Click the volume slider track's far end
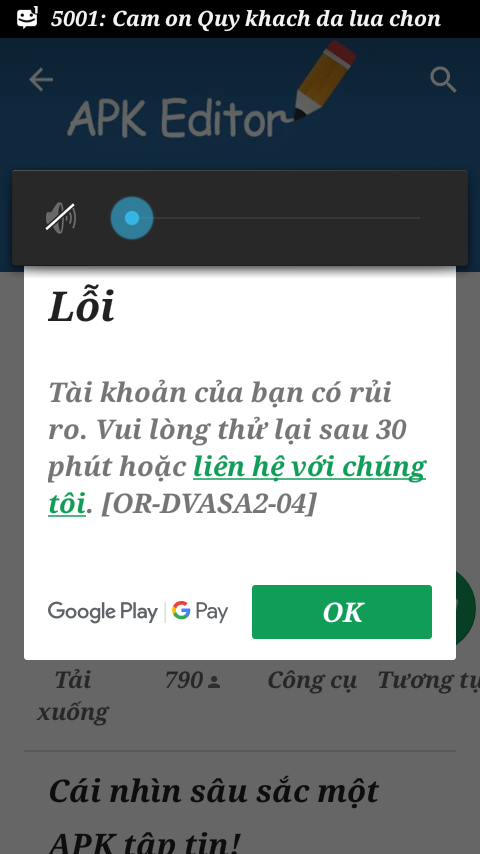The width and height of the screenshot is (480, 854). 417,218
